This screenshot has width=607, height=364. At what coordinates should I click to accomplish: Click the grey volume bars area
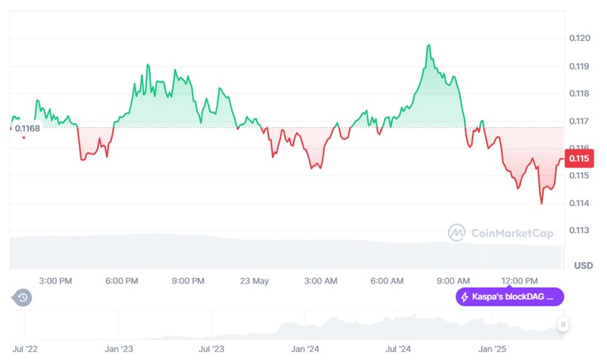click(285, 253)
